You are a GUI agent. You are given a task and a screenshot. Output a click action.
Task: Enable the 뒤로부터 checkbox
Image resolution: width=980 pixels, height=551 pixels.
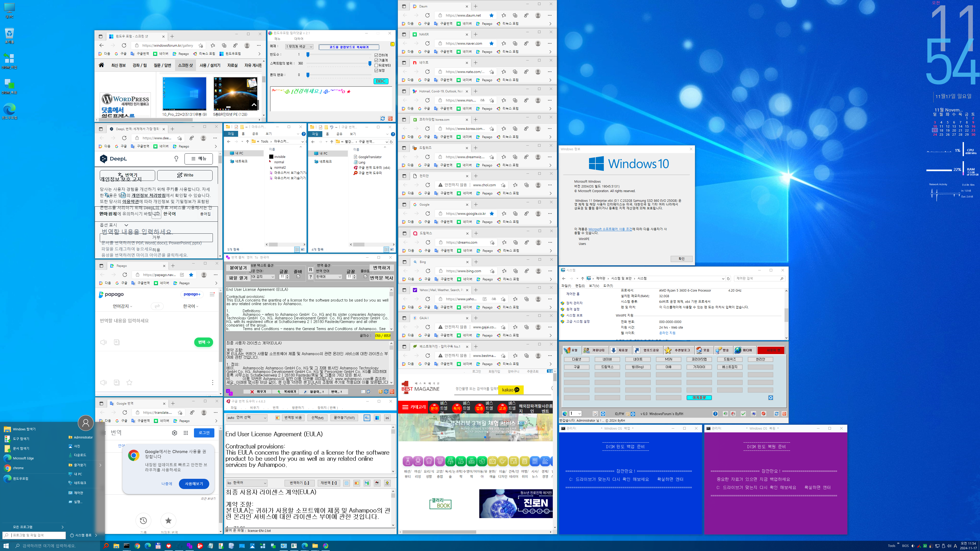point(376,65)
